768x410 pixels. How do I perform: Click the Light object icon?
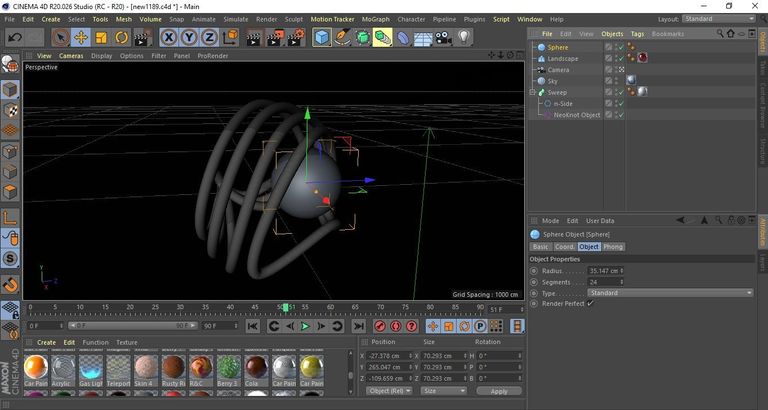(x=464, y=38)
